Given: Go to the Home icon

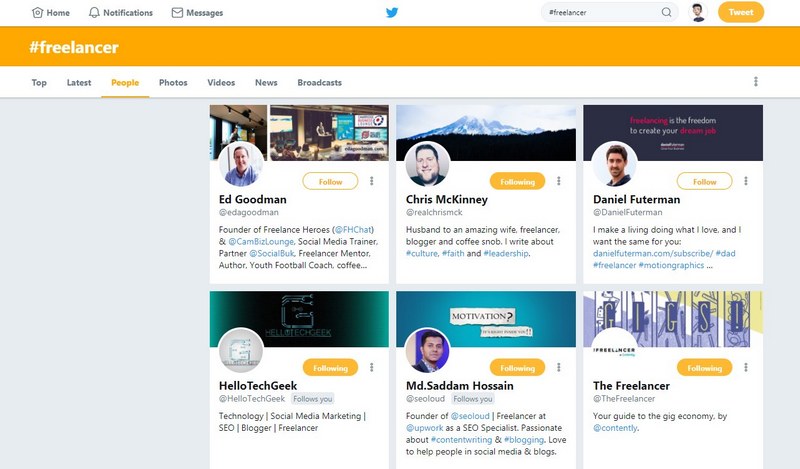Looking at the screenshot, I should [37, 13].
